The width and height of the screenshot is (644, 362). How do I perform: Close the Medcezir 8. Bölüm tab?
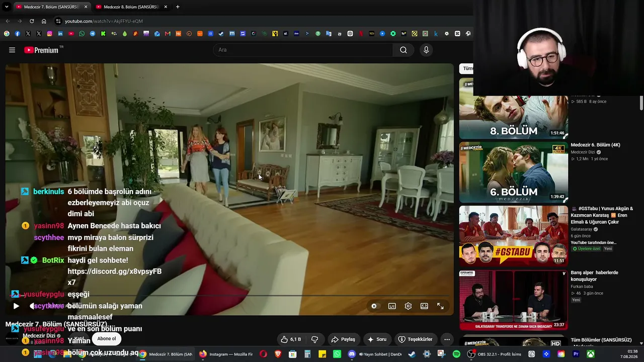click(x=166, y=7)
